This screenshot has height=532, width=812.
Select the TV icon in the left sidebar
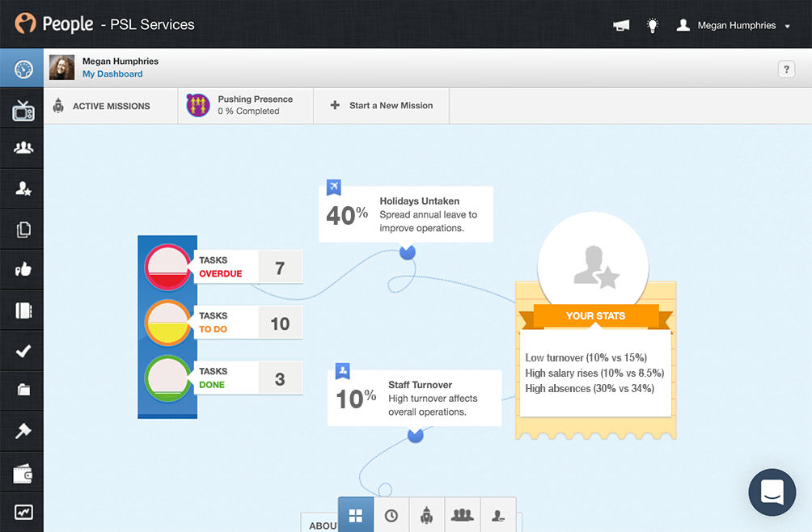22,108
